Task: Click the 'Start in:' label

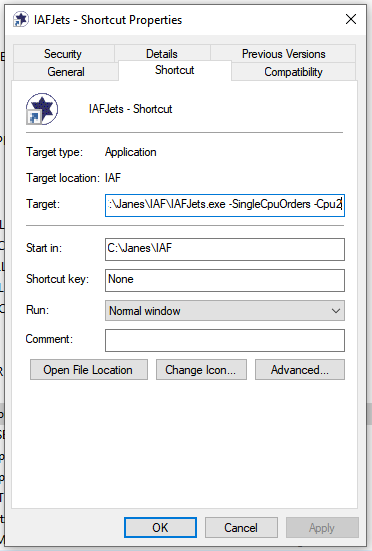Action: click(x=44, y=248)
